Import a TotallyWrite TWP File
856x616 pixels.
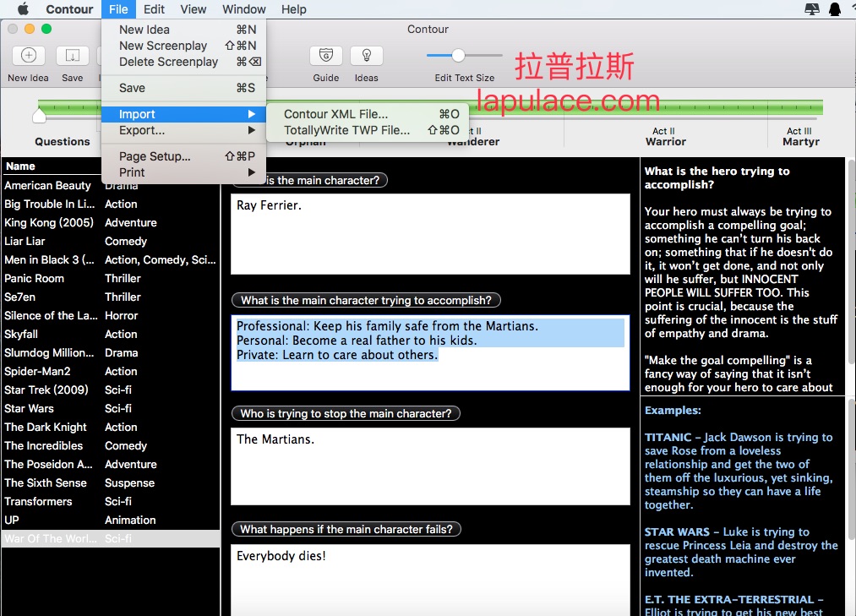[368, 130]
